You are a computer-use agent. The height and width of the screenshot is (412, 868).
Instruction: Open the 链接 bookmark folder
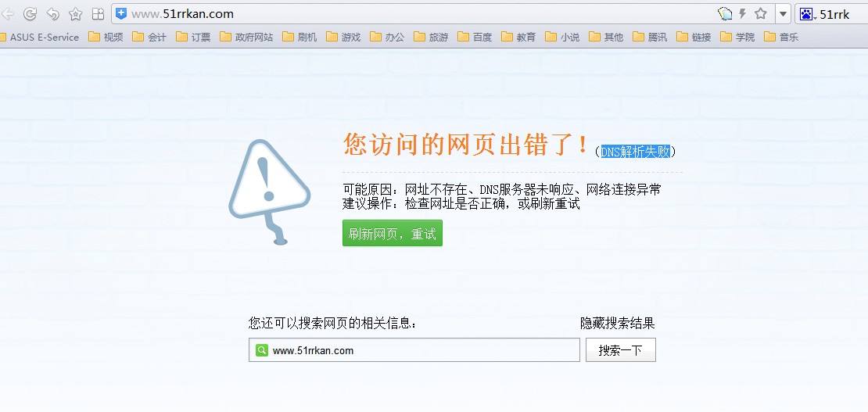[x=693, y=37]
